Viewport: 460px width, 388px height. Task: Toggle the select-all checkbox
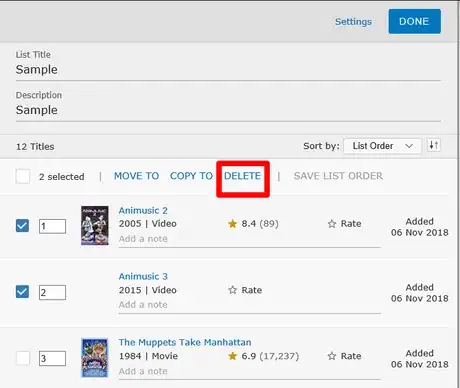coord(23,176)
